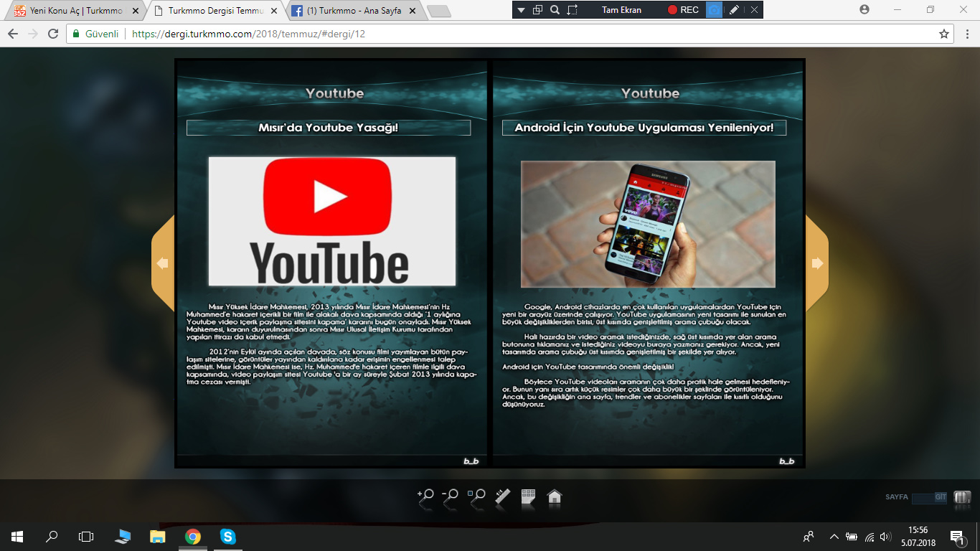Open Windows search from the taskbar
Image resolution: width=980 pixels, height=551 pixels.
[x=52, y=536]
